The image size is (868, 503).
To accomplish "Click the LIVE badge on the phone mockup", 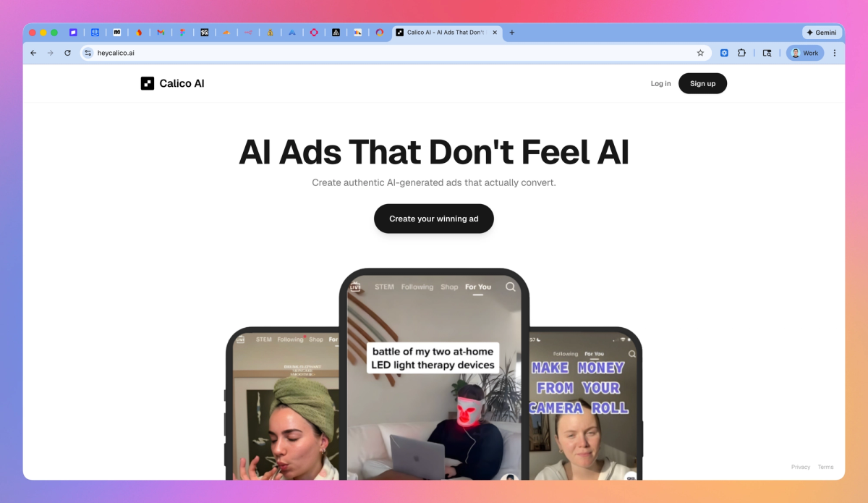I will (355, 287).
